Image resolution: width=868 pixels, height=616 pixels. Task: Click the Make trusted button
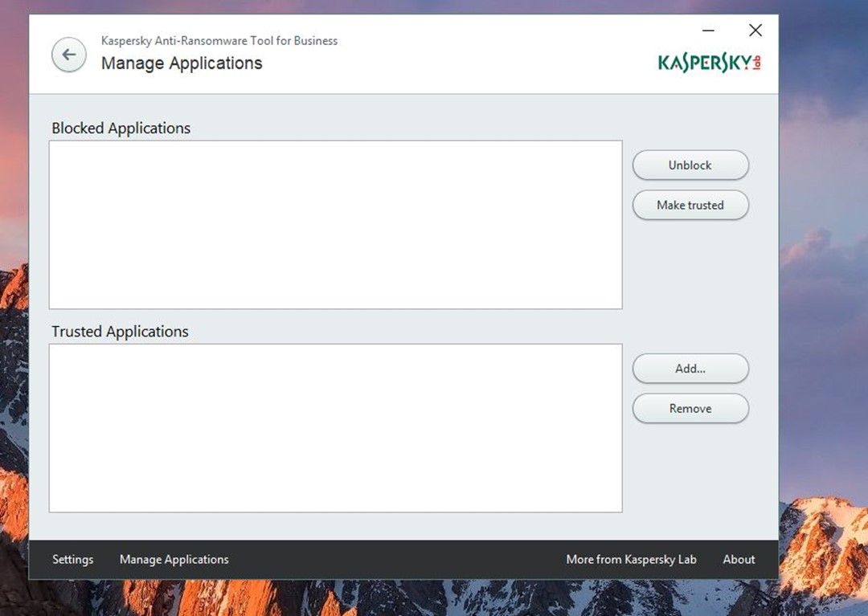690,205
